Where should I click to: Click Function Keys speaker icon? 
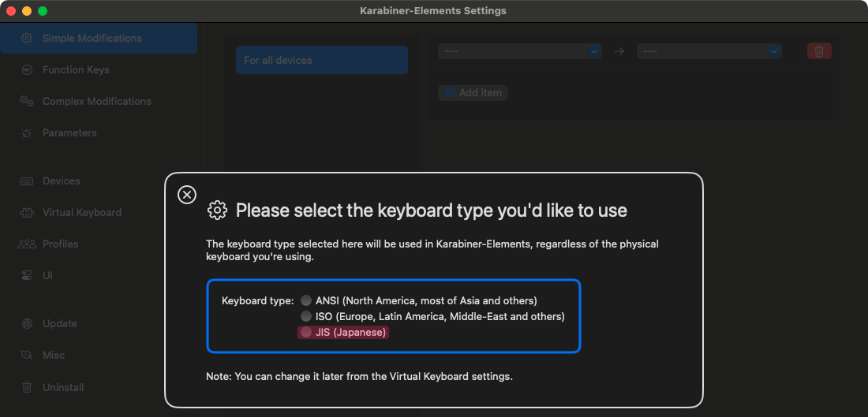pos(27,69)
